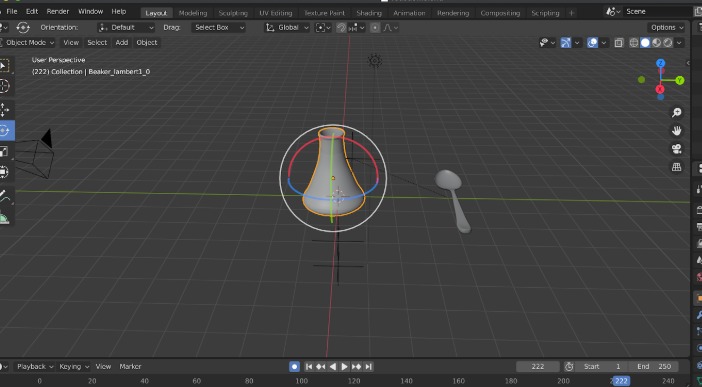Expand the Options dropdown
This screenshot has height=387, width=702.
pyautogui.click(x=667, y=28)
